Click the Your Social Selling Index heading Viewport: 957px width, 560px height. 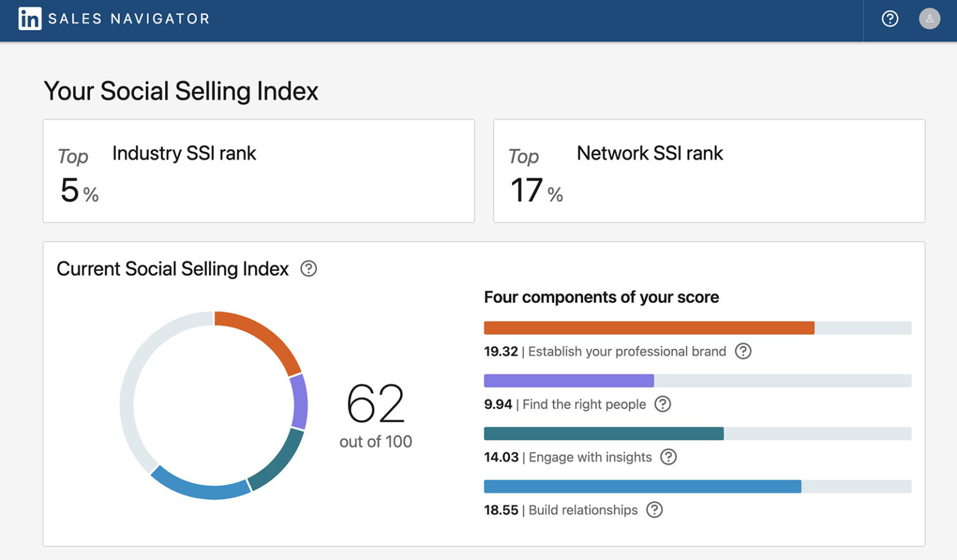[181, 91]
